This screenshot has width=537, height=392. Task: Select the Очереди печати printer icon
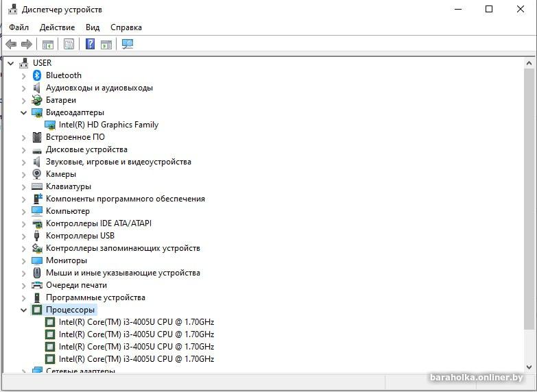(x=37, y=285)
